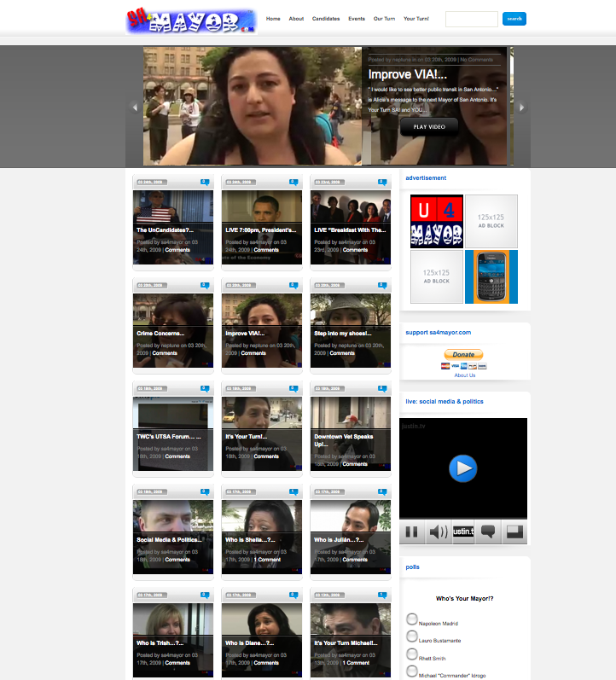Open the Home menu item
The width and height of the screenshot is (616, 680).
coord(273,19)
